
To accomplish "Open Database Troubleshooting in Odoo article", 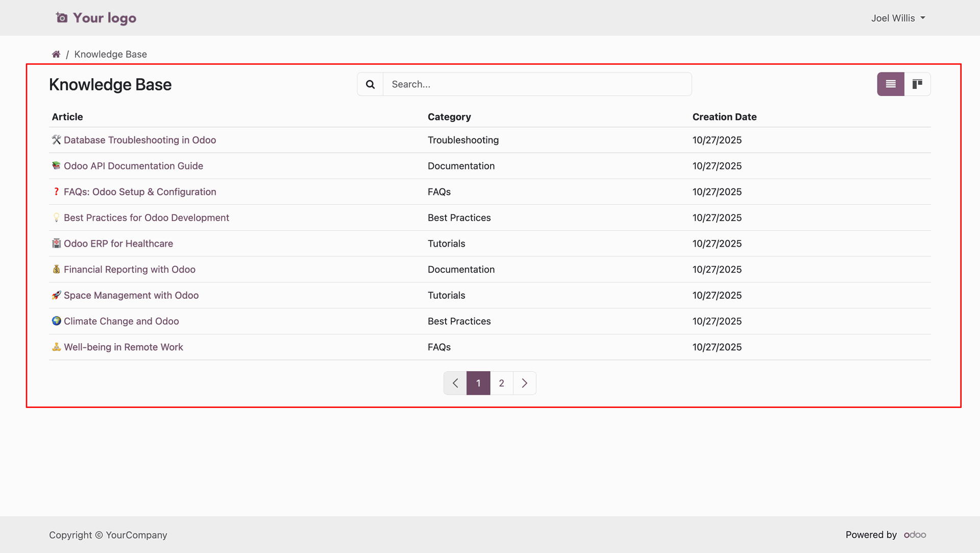I will coord(139,140).
